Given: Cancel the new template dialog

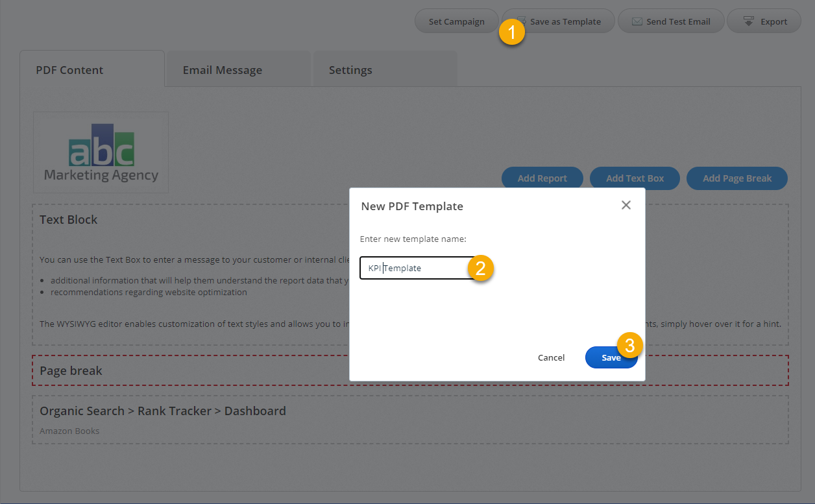Looking at the screenshot, I should tap(551, 357).
